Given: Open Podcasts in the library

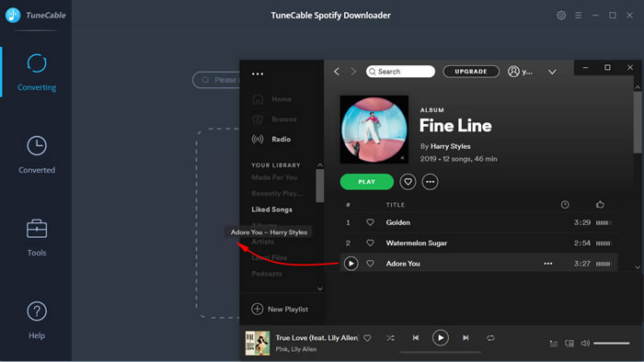Looking at the screenshot, I should click(267, 274).
